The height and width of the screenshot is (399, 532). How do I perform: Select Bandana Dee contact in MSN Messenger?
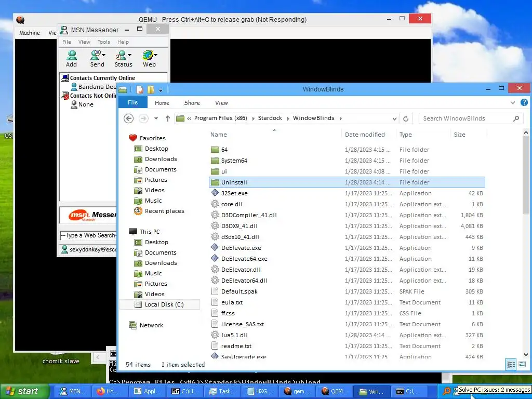pyautogui.click(x=94, y=87)
